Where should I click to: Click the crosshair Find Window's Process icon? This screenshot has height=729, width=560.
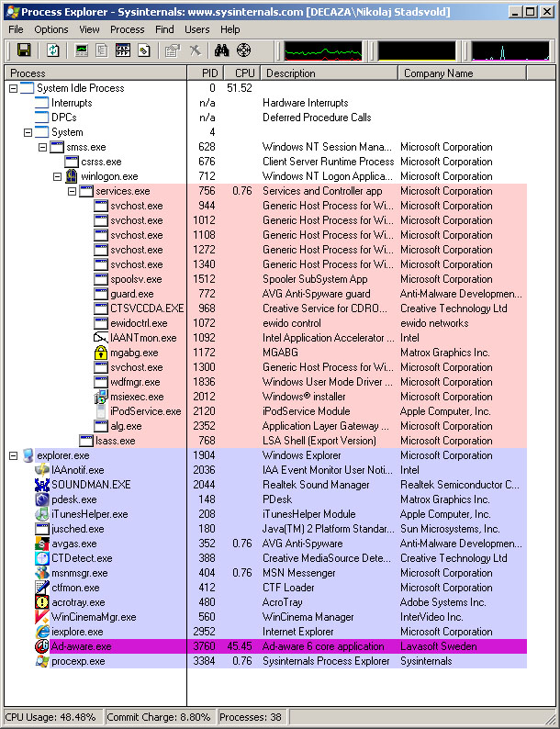click(244, 50)
